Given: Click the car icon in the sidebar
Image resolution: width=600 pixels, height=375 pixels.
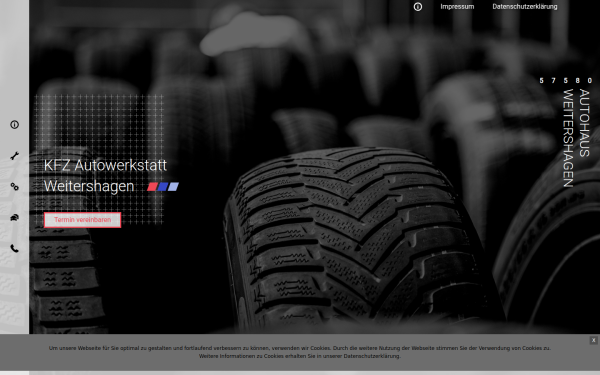Looking at the screenshot, I should [15, 218].
